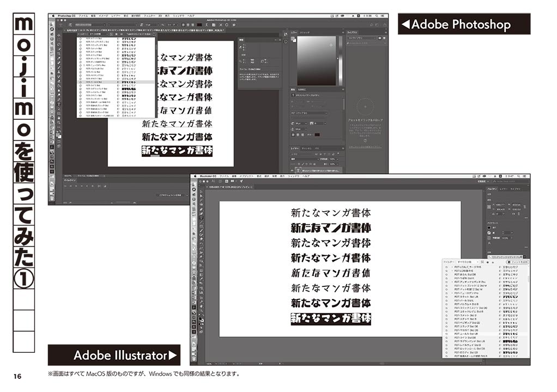This screenshot has width=557, height=392.
Task: Show only favorite fonts in Illustrator's font list
Action: [x=487, y=262]
